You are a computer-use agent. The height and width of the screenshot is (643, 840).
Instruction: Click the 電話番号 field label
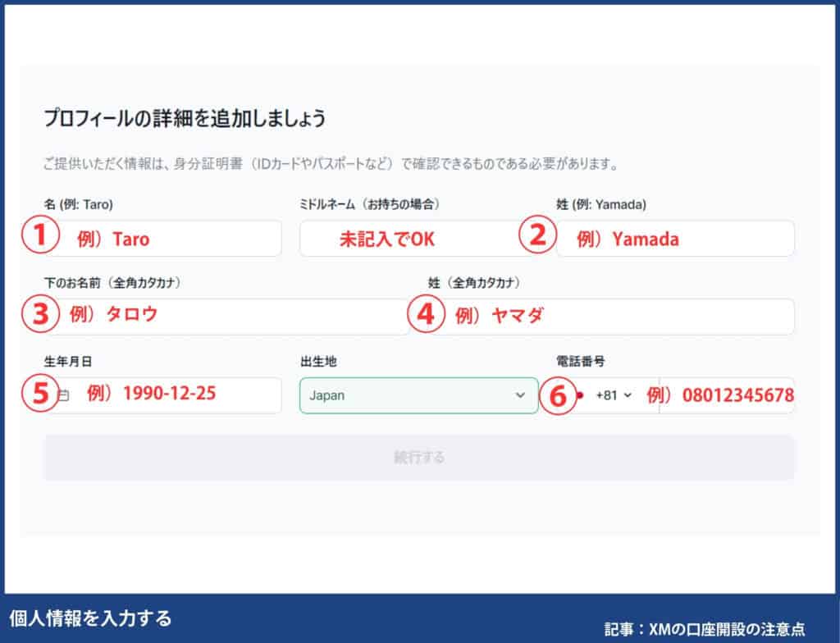[x=580, y=362]
